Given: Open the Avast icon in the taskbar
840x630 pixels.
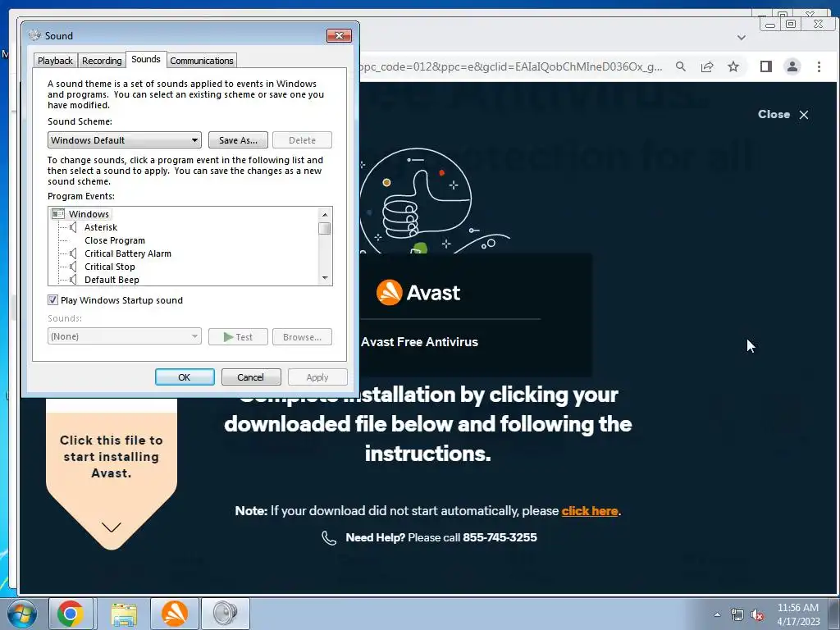Looking at the screenshot, I should tap(175, 614).
